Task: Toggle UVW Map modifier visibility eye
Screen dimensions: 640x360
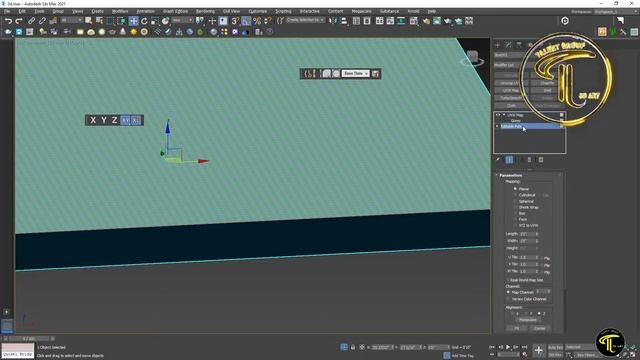Action: pyautogui.click(x=498, y=115)
